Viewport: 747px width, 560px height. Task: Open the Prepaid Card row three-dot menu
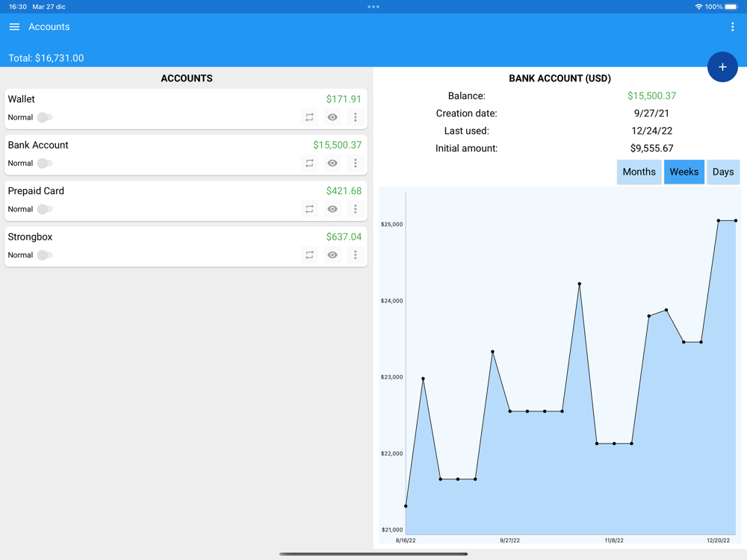(355, 209)
